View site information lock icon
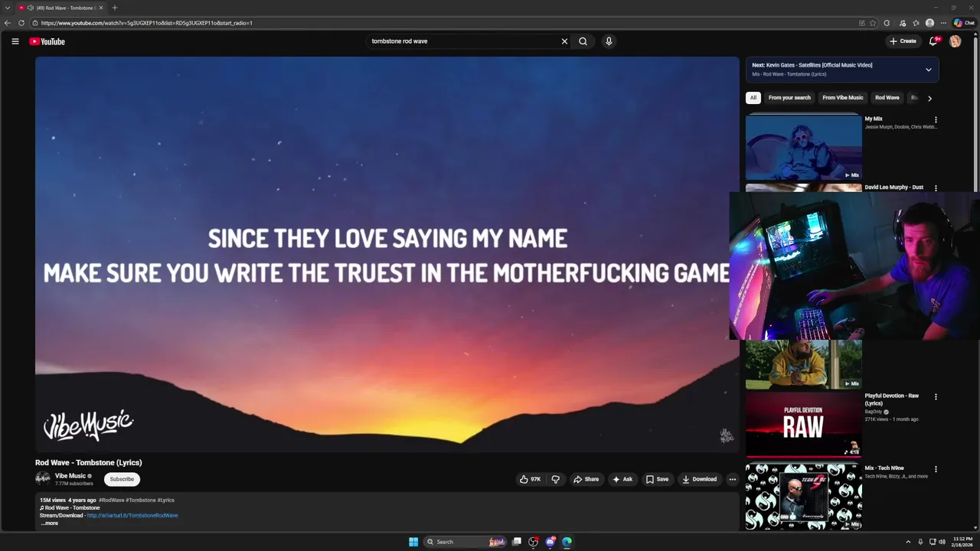The width and height of the screenshot is (980, 551). pyautogui.click(x=34, y=23)
